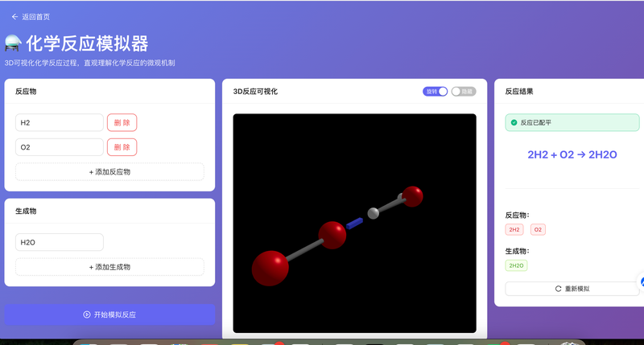Click the 3D反应可视化 panel heading

coord(255,92)
